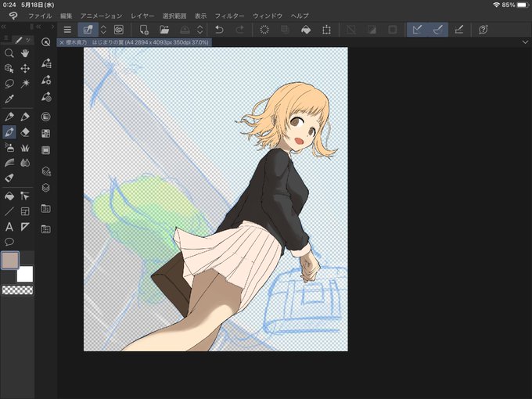Expand the arrows beside the CLIP STUDIO icon
The width and height of the screenshot is (532, 399).
[x=103, y=30]
